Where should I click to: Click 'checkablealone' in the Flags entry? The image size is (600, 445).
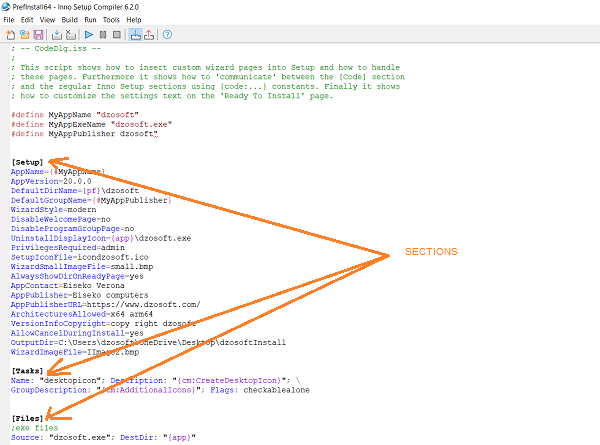tap(277, 390)
